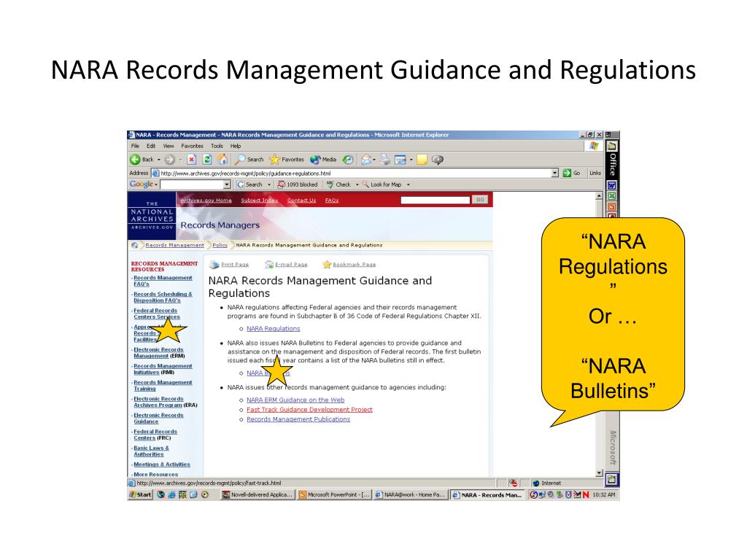Open the Mail button dropdown arrow
The image size is (747, 560).
(374, 160)
